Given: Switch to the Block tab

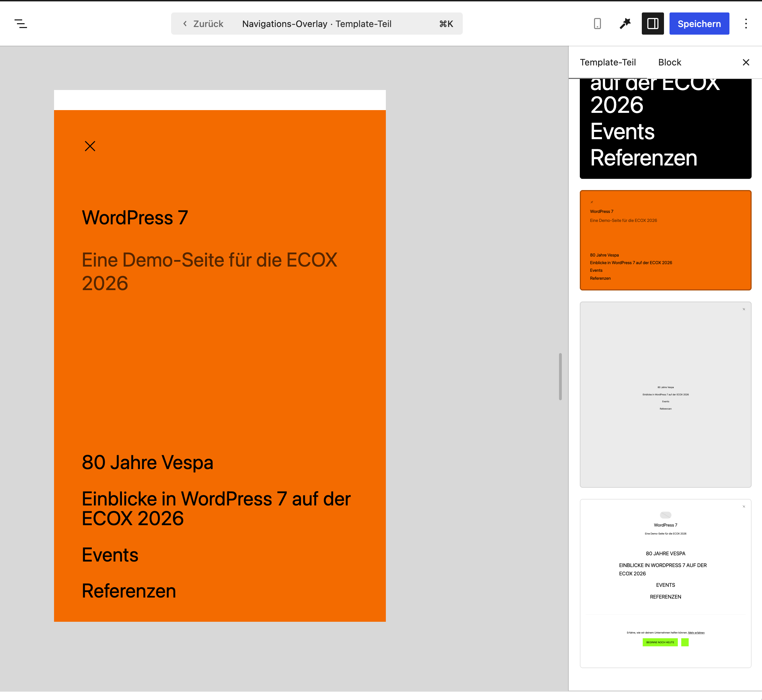Looking at the screenshot, I should pyautogui.click(x=670, y=63).
